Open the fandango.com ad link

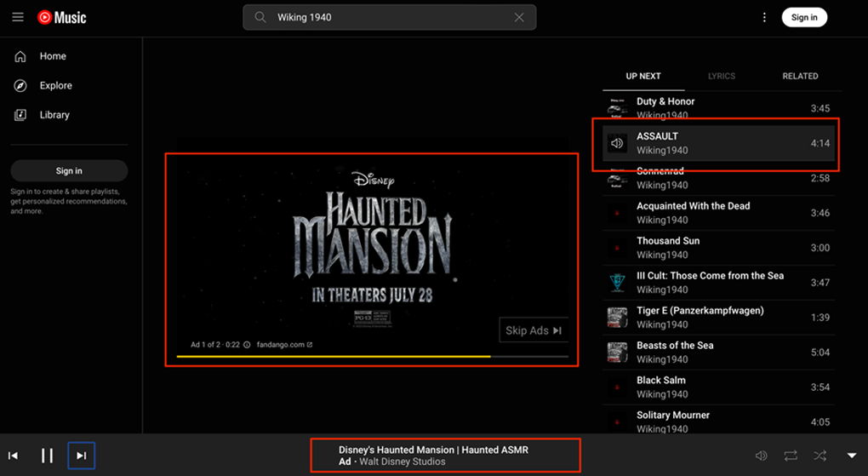(283, 345)
